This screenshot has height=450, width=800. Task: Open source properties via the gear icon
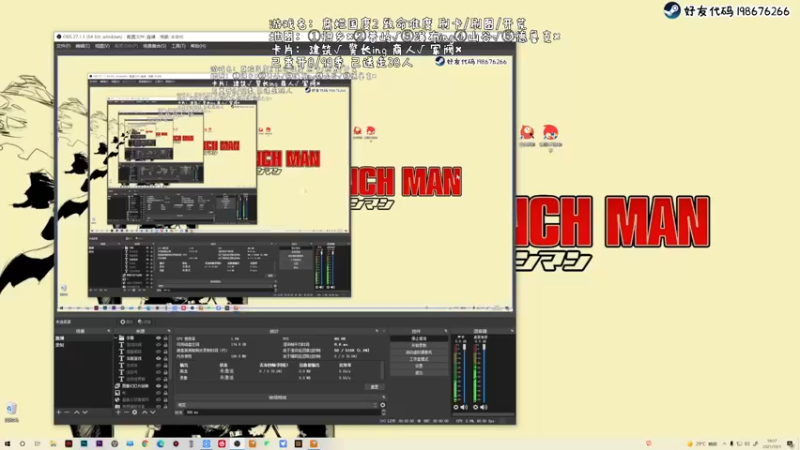pos(135,412)
